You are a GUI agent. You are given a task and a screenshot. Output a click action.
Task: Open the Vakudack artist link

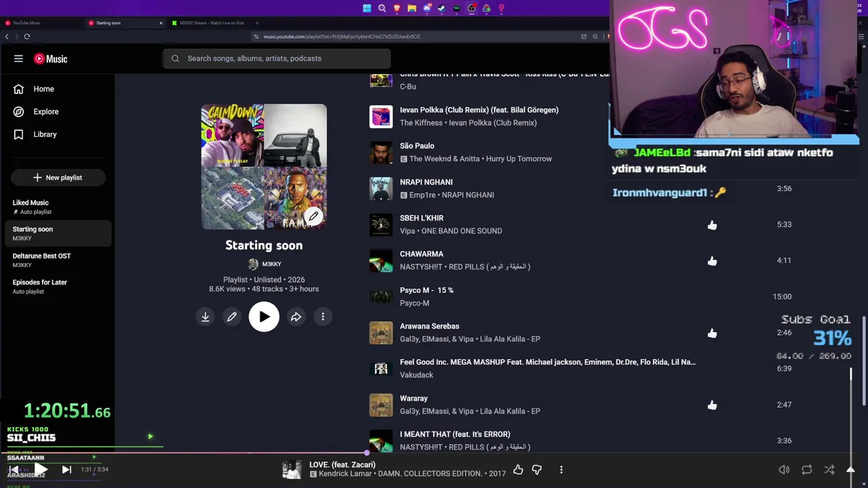click(416, 375)
